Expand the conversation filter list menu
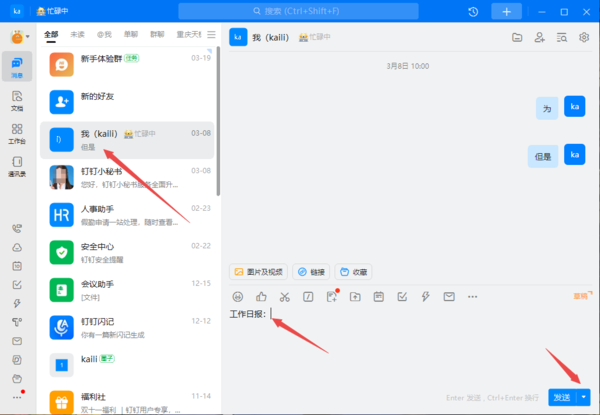This screenshot has height=415, width=600. (x=211, y=34)
